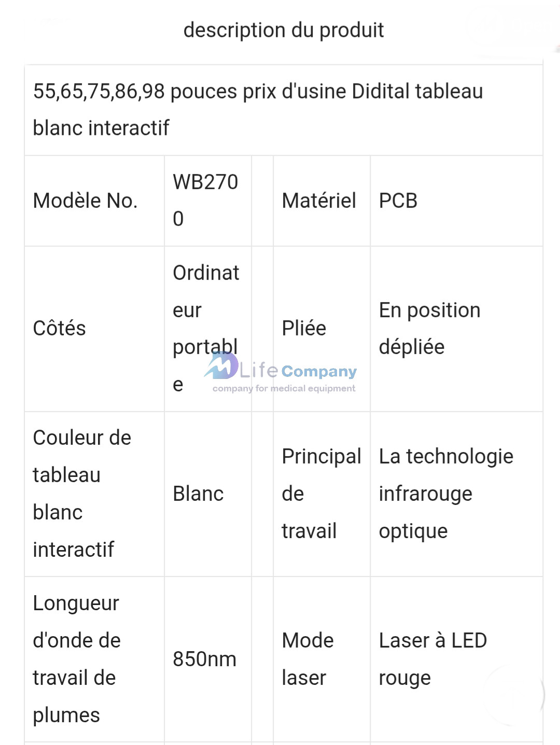Tap the "Côtés" label cell
This screenshot has height=745, width=560.
(x=60, y=328)
